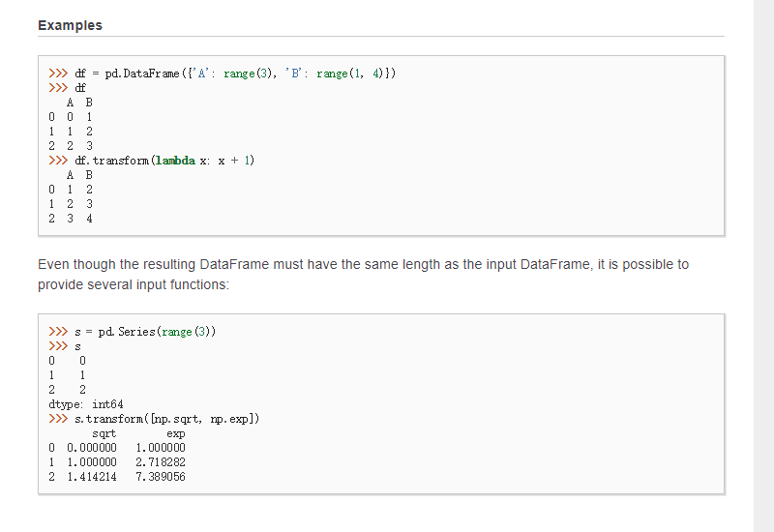This screenshot has height=532, width=774.
Task: Click the 'sqrt' column header
Action: [x=104, y=433]
